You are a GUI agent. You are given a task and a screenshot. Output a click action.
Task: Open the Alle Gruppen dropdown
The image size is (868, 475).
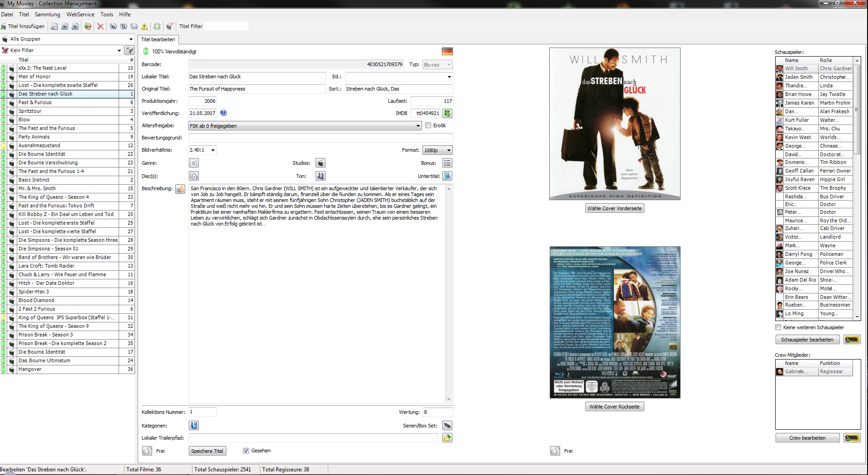(x=68, y=39)
